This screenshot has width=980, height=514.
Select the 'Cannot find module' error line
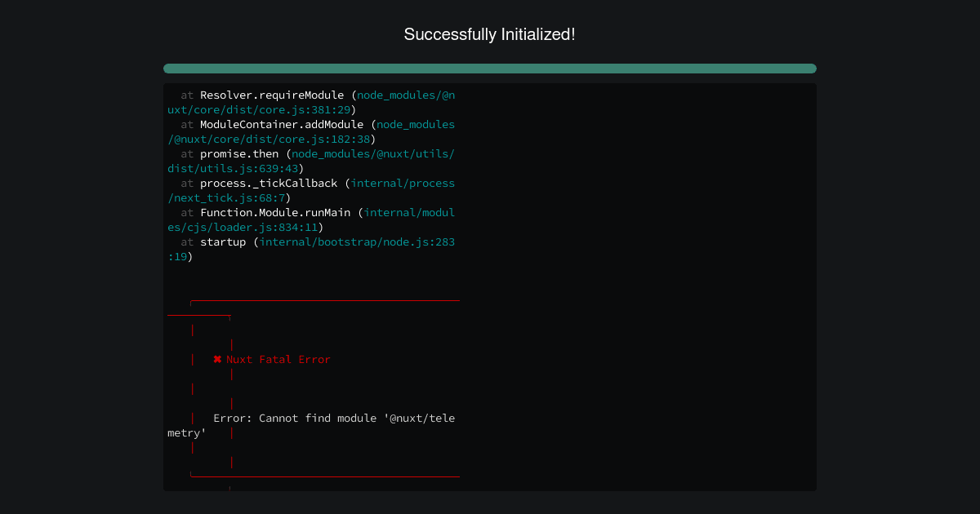pos(334,419)
